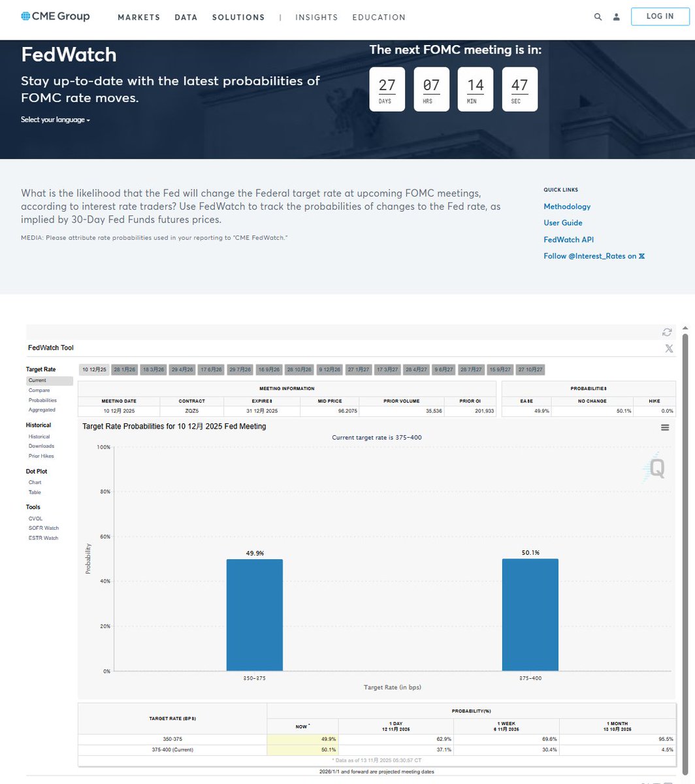This screenshot has width=695, height=784.
Task: Click the 375-400 probability bar
Action: 530,615
